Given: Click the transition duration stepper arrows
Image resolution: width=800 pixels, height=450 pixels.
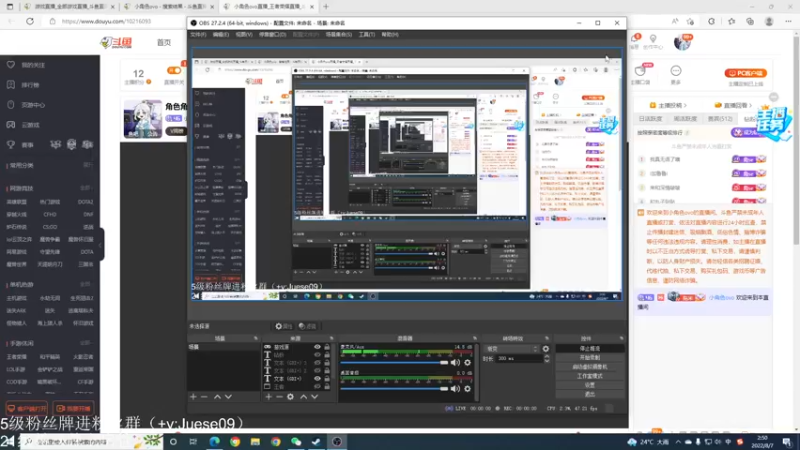Looking at the screenshot, I should pos(546,359).
